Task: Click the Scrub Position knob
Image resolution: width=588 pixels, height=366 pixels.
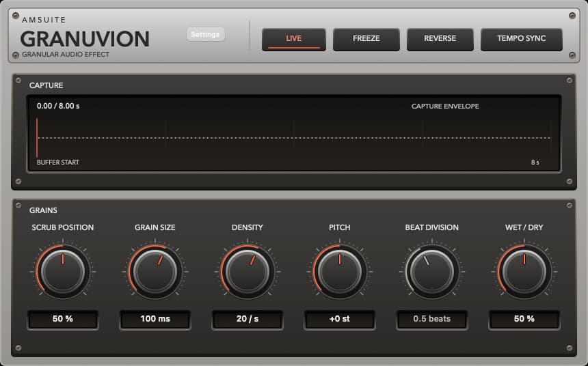Action: pos(63,272)
